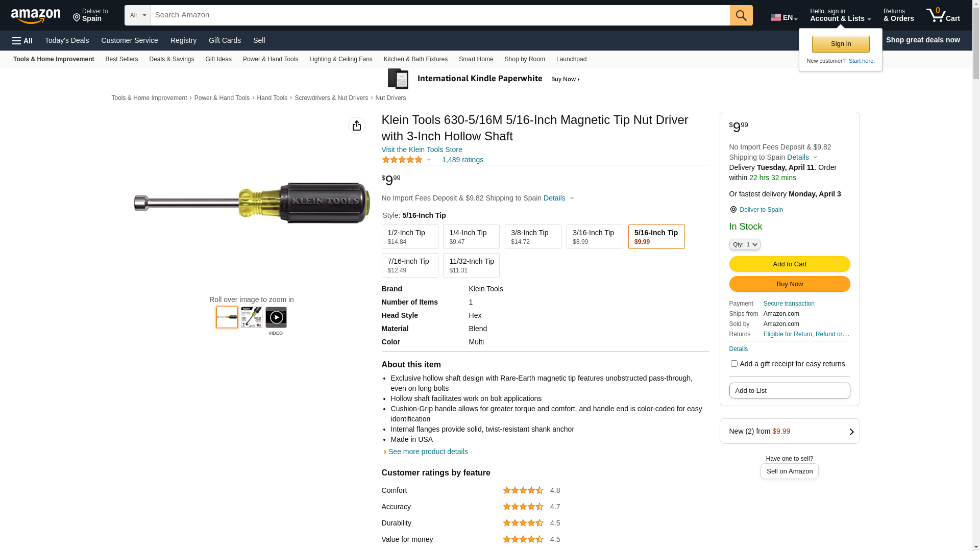Open Today's Deals in navigation bar
Screen dimensions: 980x551
(67, 40)
